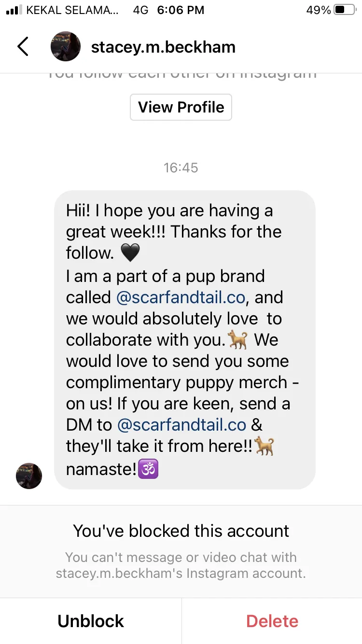The height and width of the screenshot is (644, 362).
Task: Tap the black heart emoji in message
Action: 129,253
